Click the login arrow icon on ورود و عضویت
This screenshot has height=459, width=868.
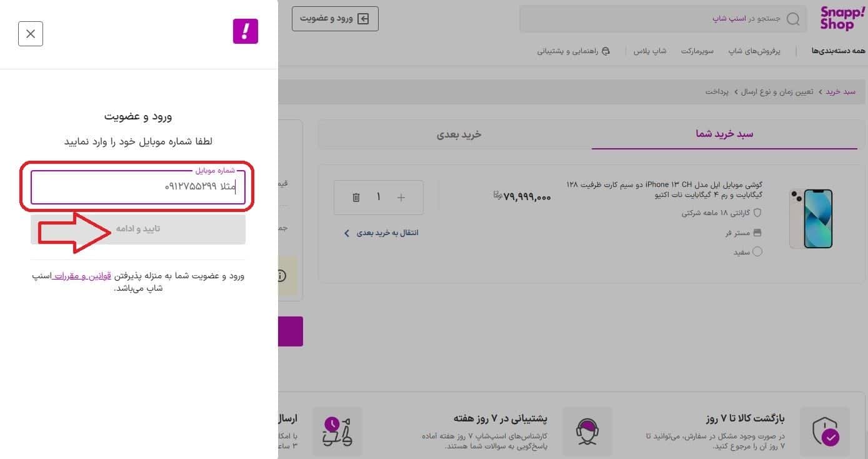click(364, 18)
